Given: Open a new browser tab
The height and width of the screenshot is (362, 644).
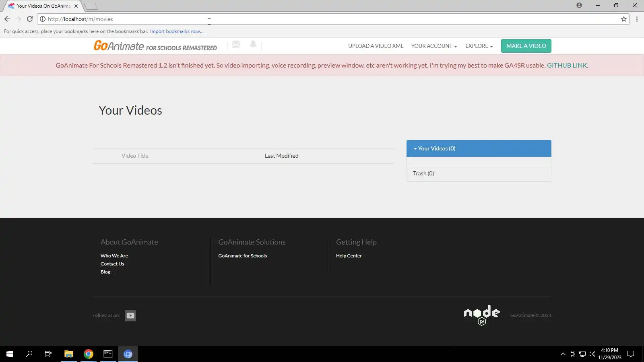Looking at the screenshot, I should pos(91,6).
